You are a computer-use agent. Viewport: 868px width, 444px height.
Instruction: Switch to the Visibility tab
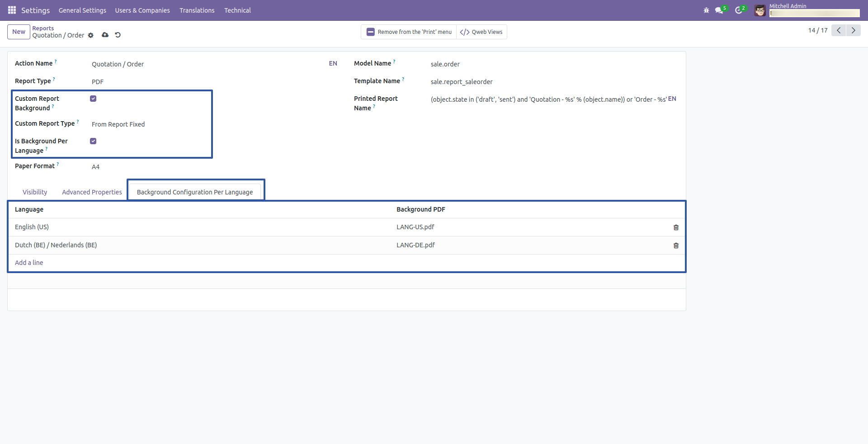34,192
